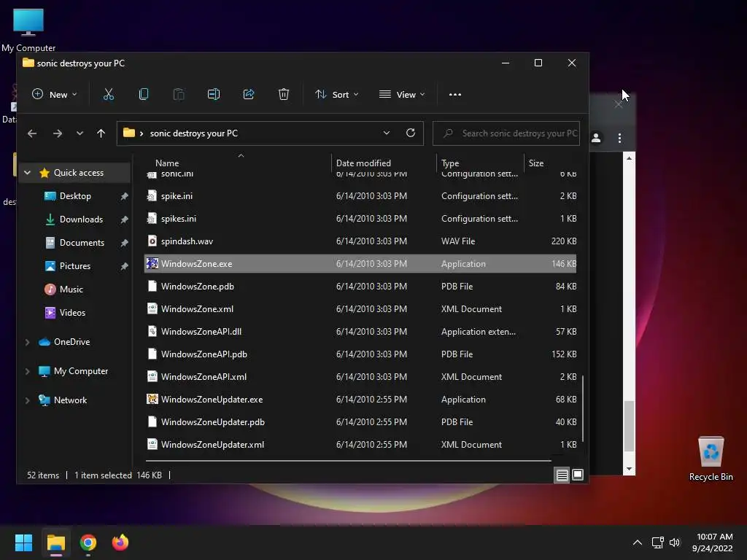Click the file list horizontal scrollbar

tap(348, 461)
